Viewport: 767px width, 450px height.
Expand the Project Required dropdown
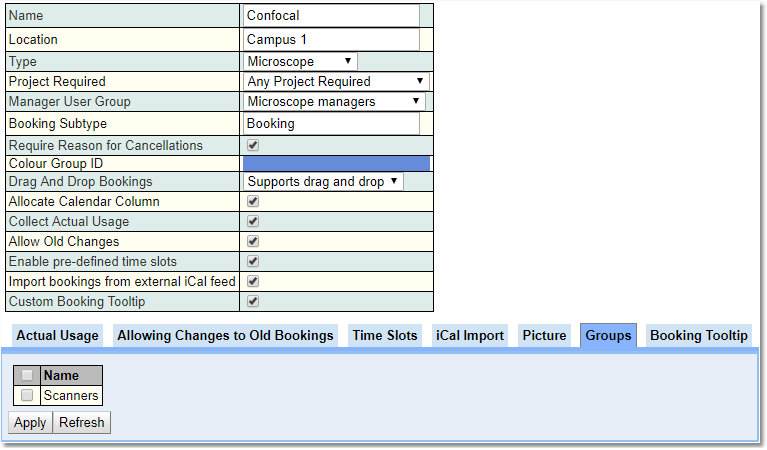(x=336, y=82)
